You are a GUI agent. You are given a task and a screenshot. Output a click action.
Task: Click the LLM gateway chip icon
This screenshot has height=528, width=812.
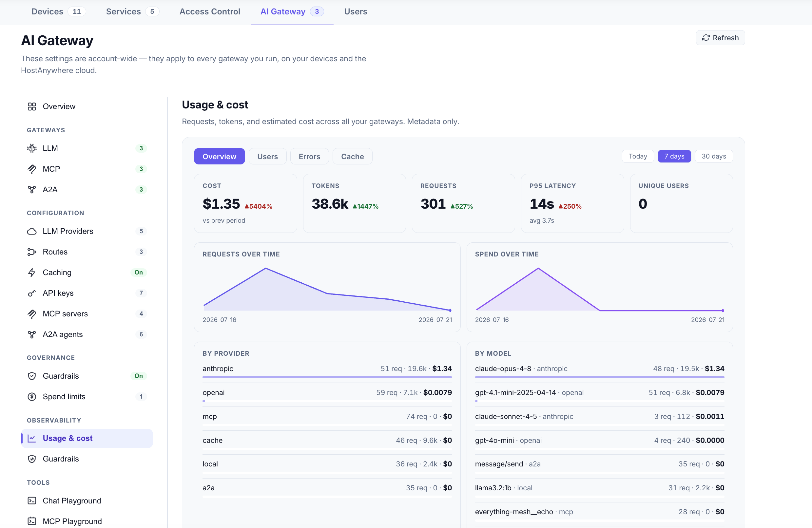(32, 148)
